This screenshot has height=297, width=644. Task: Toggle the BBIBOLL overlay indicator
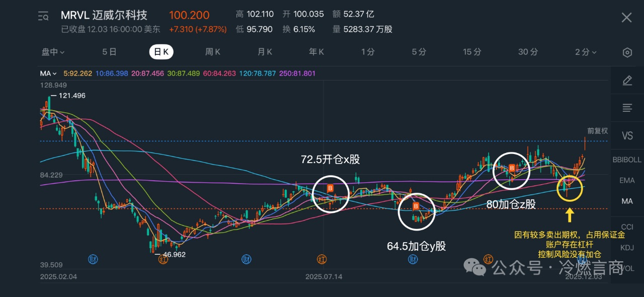pos(627,160)
